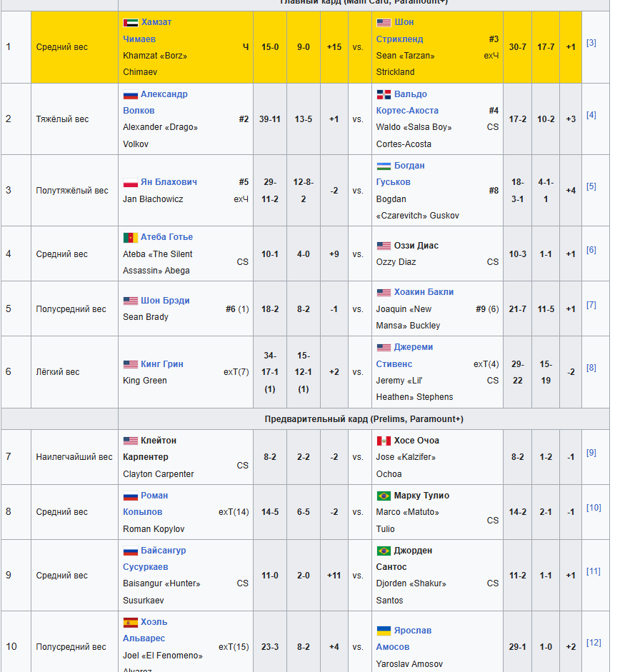Click the Ukrainian flag next to Ярослав Амосов

[x=384, y=631]
